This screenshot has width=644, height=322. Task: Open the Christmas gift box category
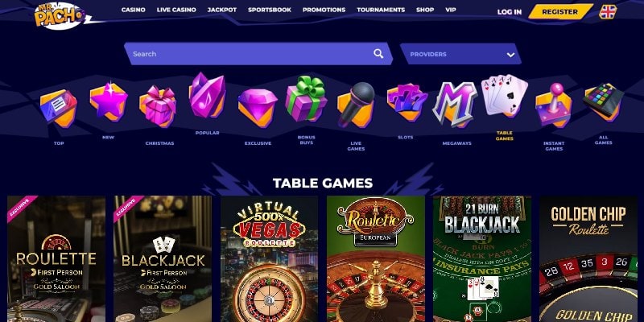158,105
